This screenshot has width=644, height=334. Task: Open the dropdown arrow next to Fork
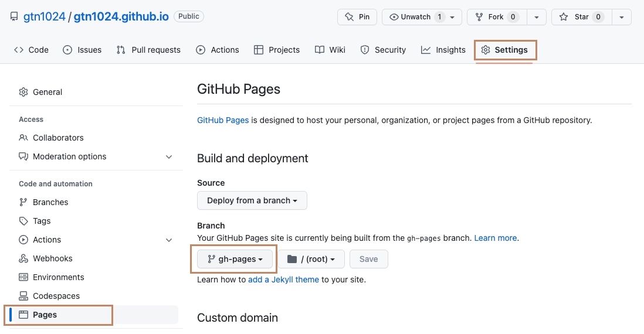tap(537, 17)
